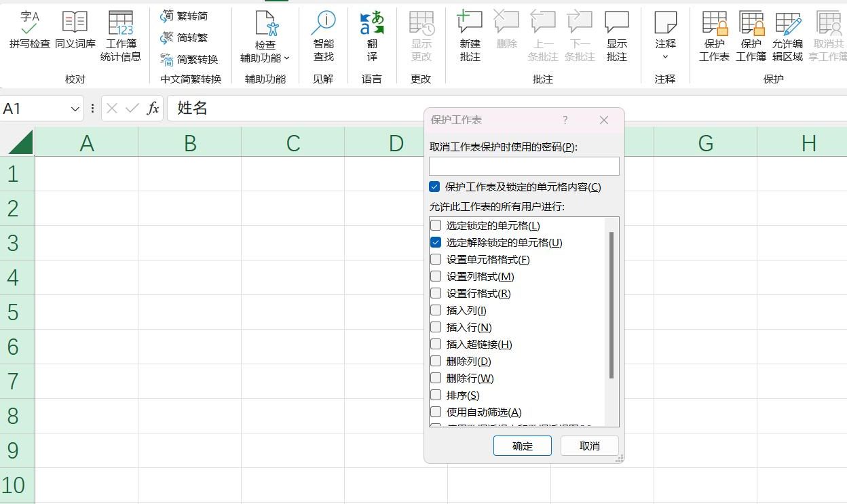The height and width of the screenshot is (504, 847).
Task: Click 检查辅助功能 accessibility checker icon
Action: click(265, 23)
